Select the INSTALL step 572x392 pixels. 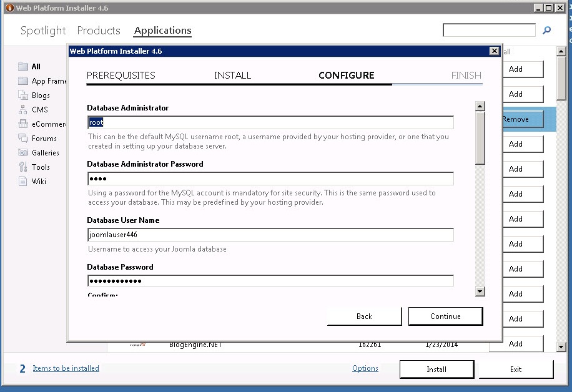click(232, 76)
